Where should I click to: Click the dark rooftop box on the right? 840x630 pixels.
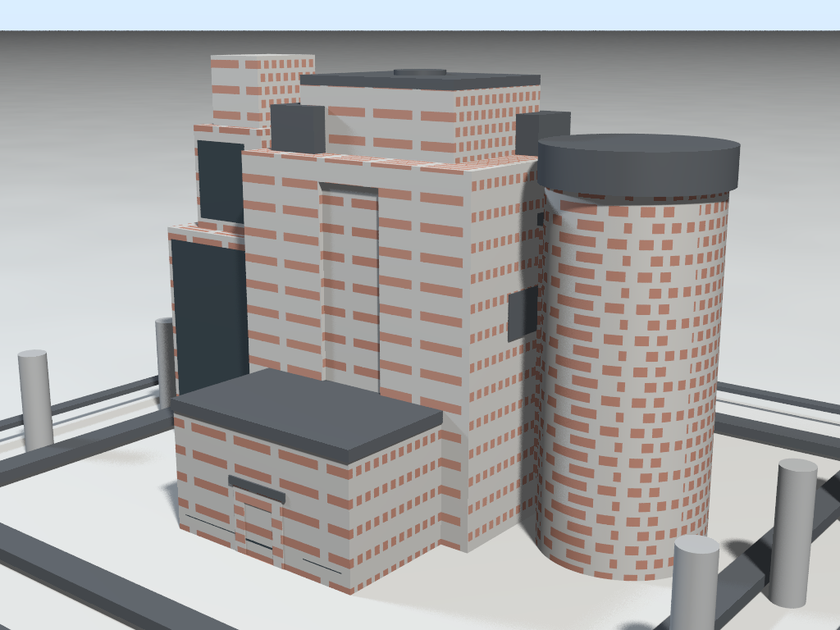click(x=541, y=130)
